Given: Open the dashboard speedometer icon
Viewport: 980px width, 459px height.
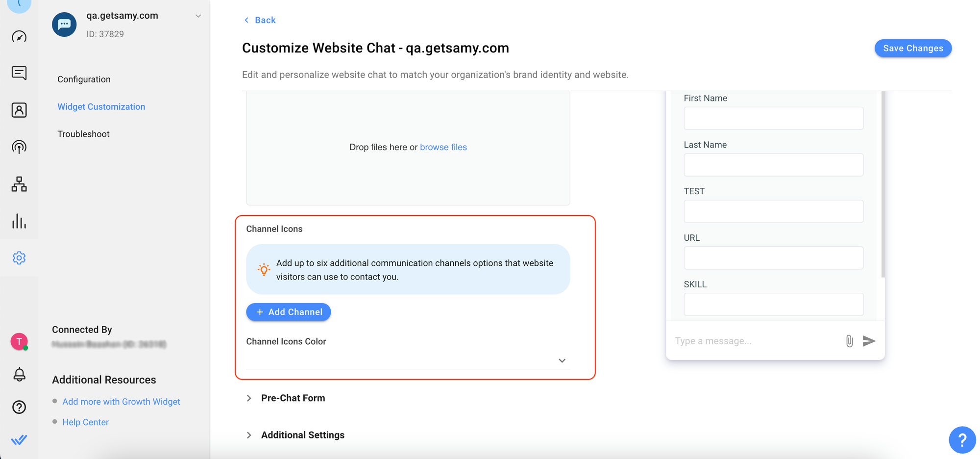Looking at the screenshot, I should (19, 37).
